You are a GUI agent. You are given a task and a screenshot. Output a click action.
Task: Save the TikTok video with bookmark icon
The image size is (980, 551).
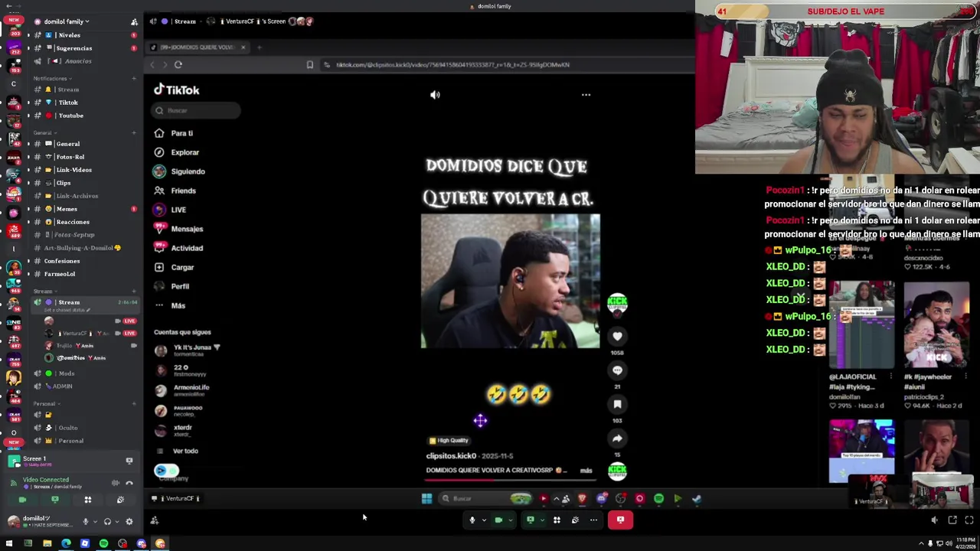coord(617,405)
